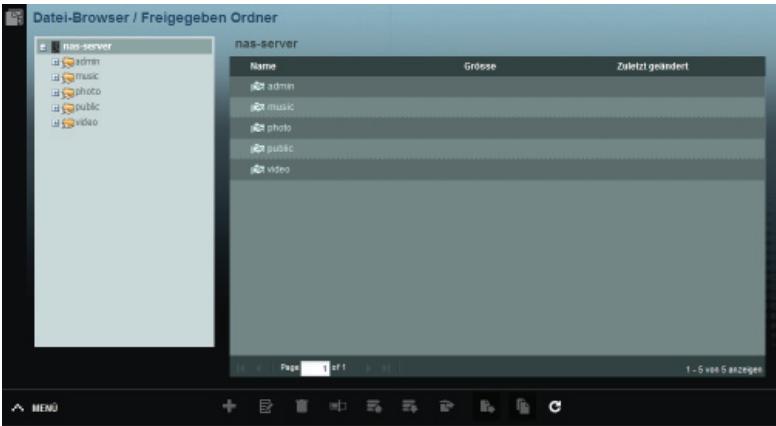This screenshot has width=776, height=426.
Task: Click the plus add-new icon in toolbar
Action: (229, 406)
